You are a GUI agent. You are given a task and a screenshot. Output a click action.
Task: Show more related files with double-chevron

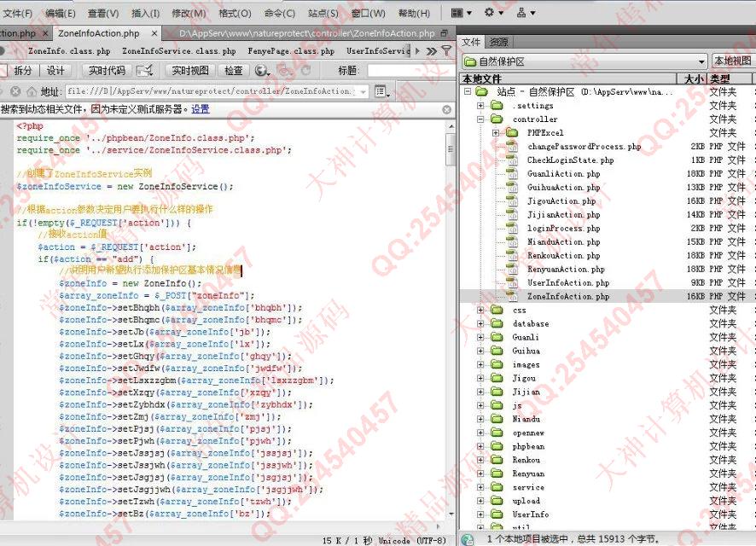tap(432, 50)
